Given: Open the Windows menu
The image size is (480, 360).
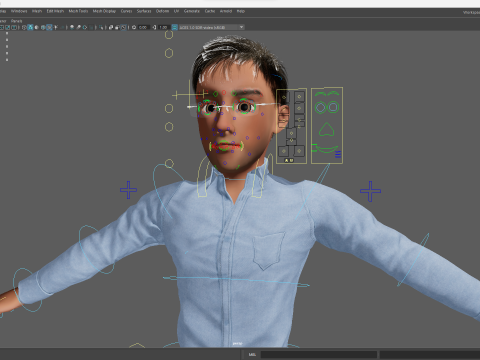Looking at the screenshot, I should [19, 11].
